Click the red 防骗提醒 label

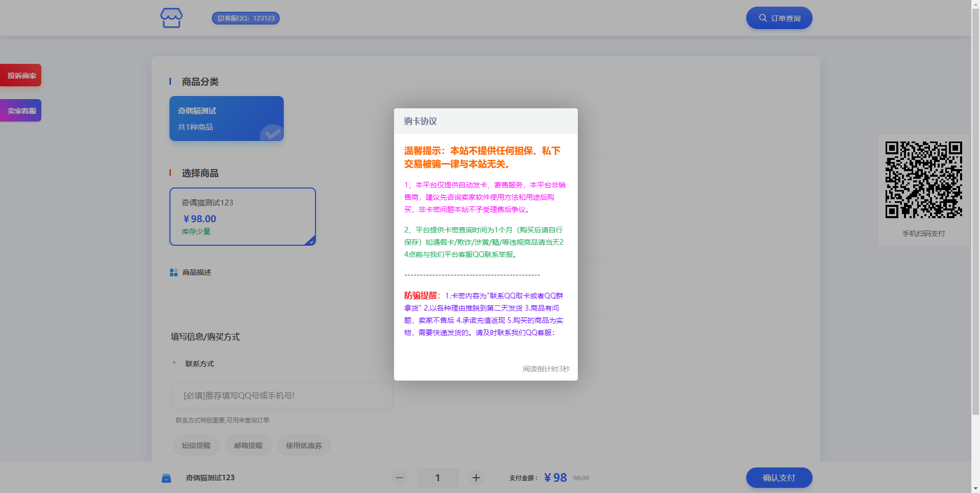(421, 295)
